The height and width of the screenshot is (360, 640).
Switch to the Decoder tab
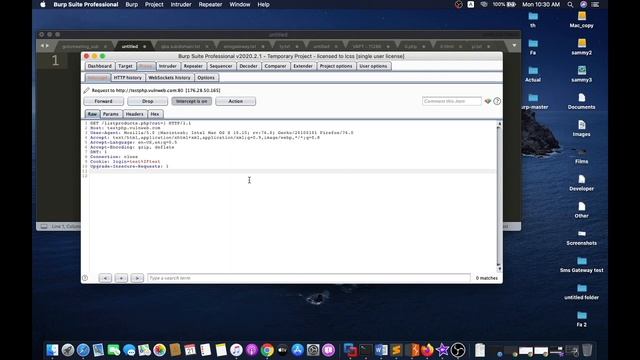(x=248, y=66)
